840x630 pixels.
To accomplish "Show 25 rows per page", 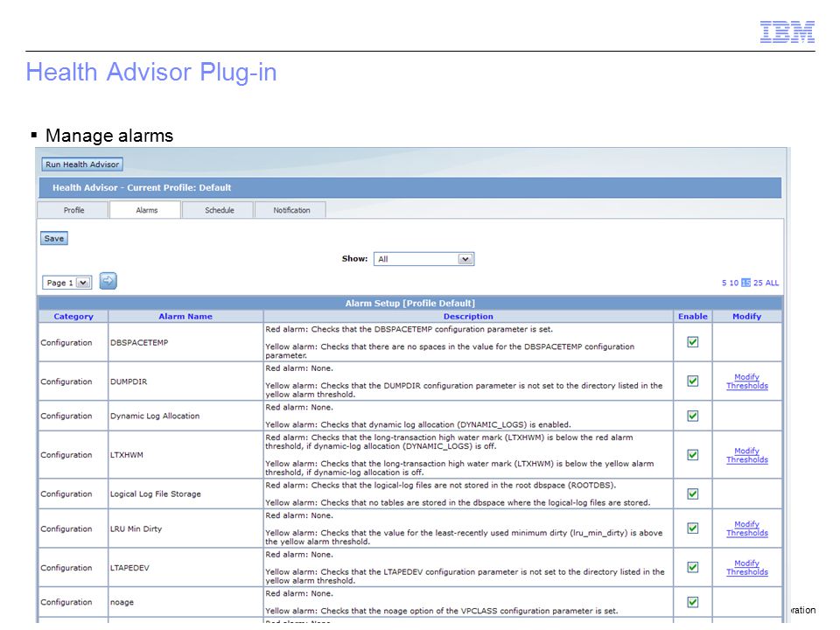I will pyautogui.click(x=758, y=283).
